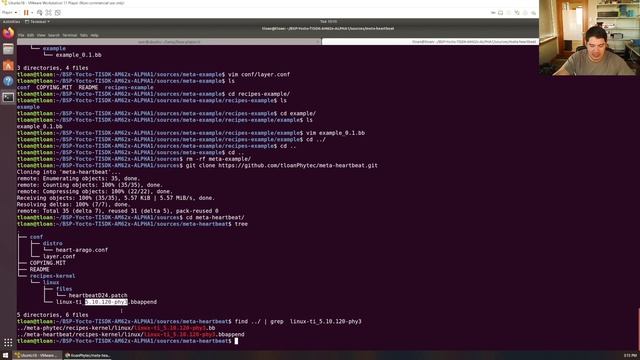Image resolution: width=640 pixels, height=360 pixels.
Task: Open Files from the Ubuntu dock
Action: [8, 49]
